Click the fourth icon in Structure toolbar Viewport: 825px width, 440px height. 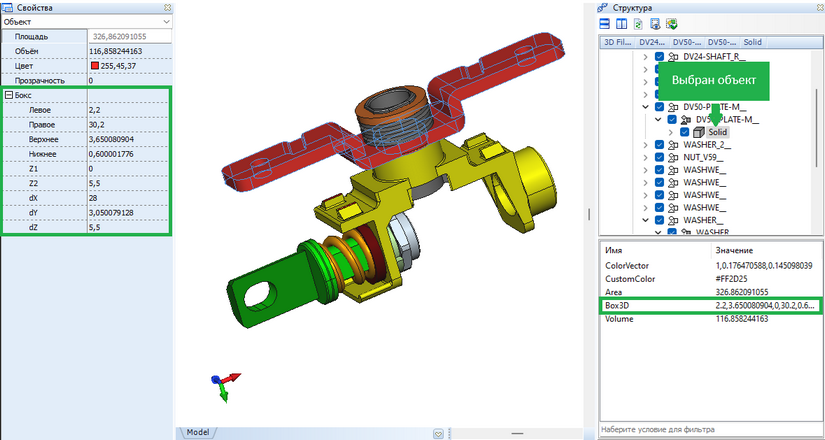pos(654,24)
